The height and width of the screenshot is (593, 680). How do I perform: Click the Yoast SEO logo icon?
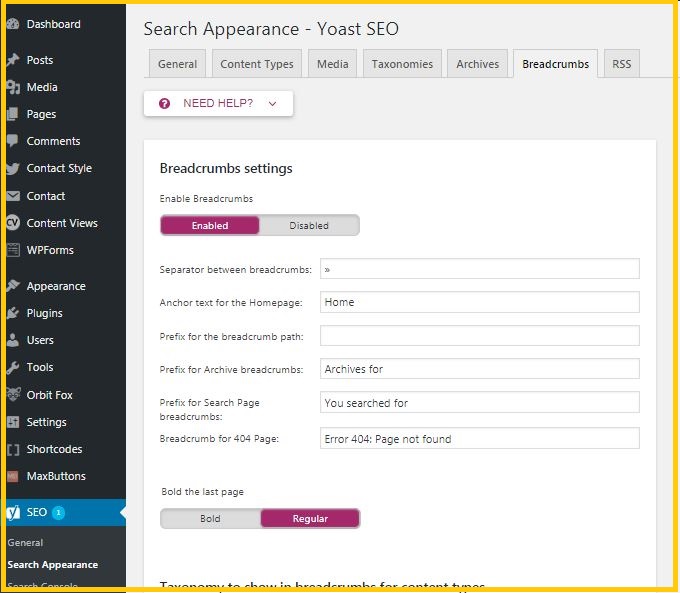pyautogui.click(x=13, y=512)
